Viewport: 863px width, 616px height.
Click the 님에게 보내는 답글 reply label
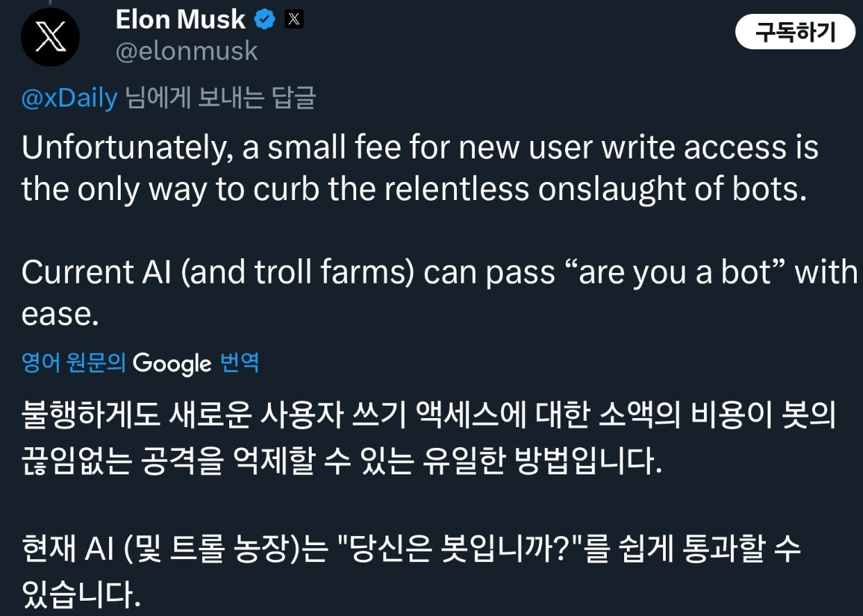[221, 99]
